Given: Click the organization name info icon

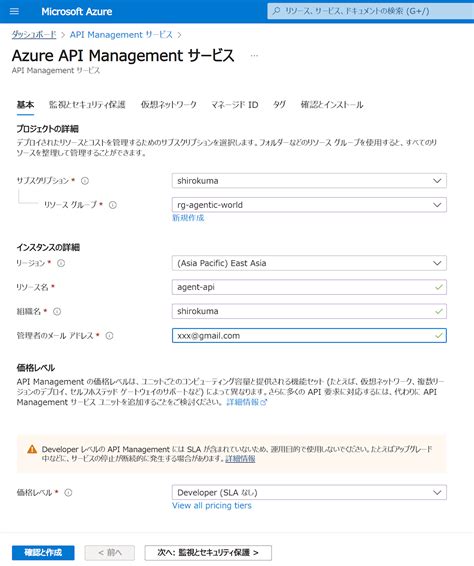Looking at the screenshot, I should click(x=57, y=312).
